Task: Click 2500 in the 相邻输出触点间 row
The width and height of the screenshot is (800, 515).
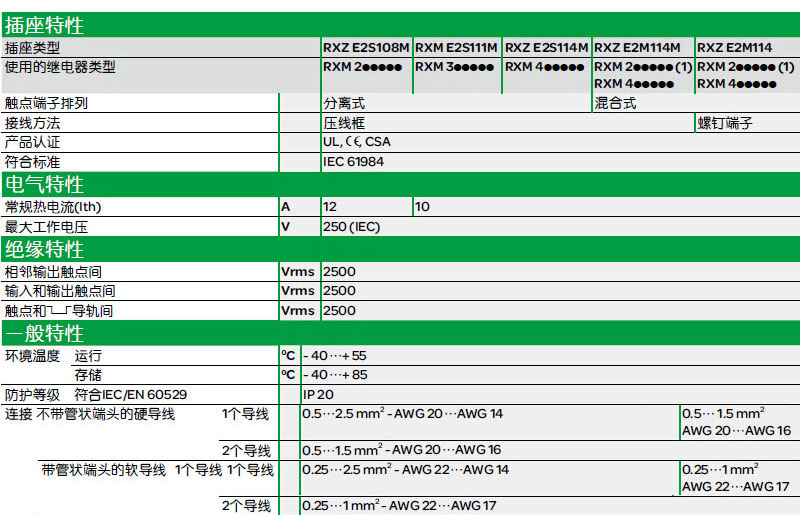Action: (339, 272)
